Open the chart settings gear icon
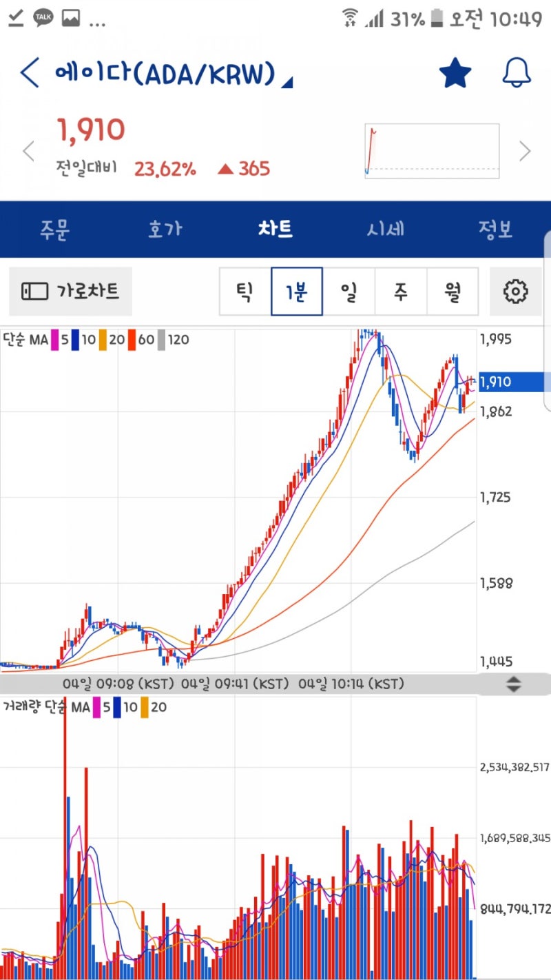 (514, 291)
